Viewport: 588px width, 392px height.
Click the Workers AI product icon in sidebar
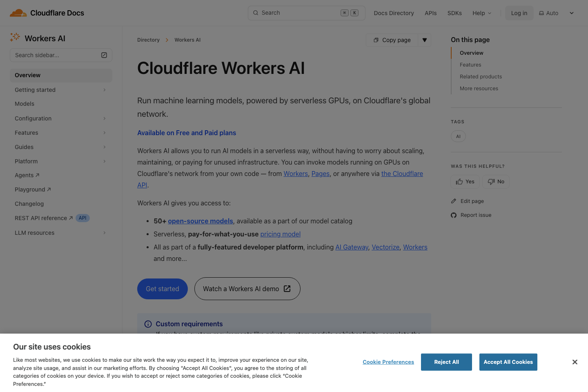pos(15,37)
